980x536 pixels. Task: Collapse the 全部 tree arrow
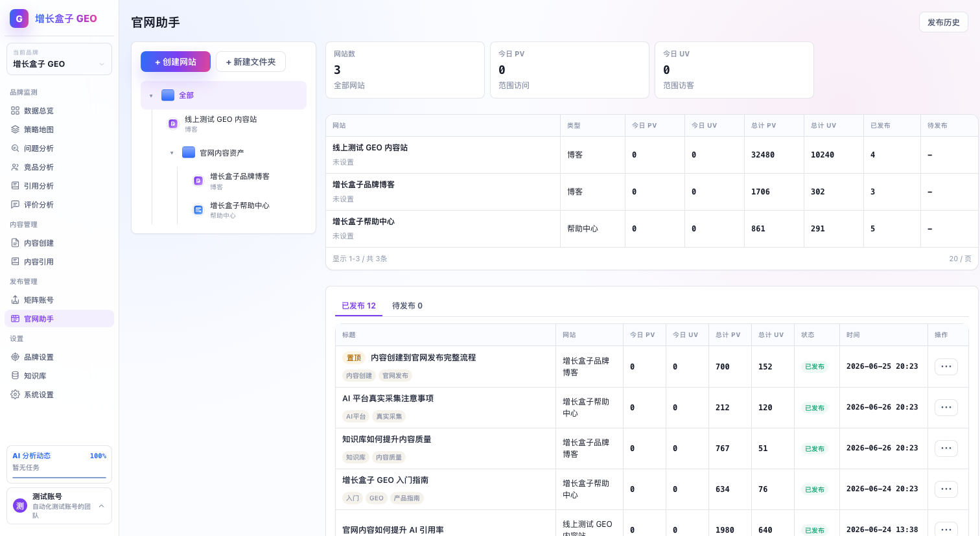click(x=151, y=96)
